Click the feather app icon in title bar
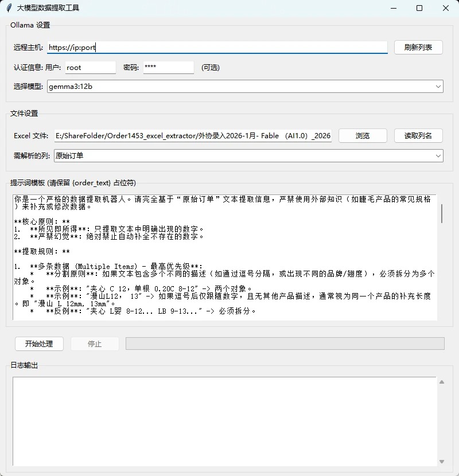 (x=9, y=8)
